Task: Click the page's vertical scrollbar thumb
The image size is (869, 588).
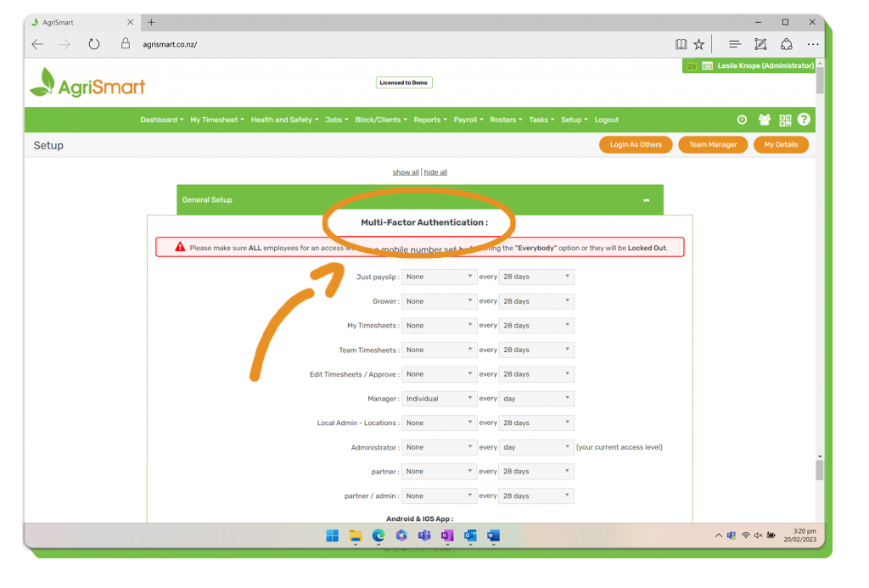Action: pyautogui.click(x=820, y=470)
